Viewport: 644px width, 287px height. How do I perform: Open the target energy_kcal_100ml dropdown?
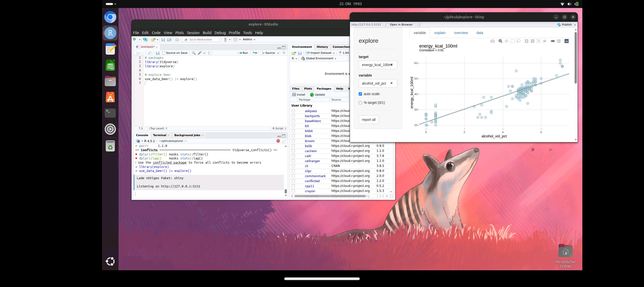[x=378, y=65]
